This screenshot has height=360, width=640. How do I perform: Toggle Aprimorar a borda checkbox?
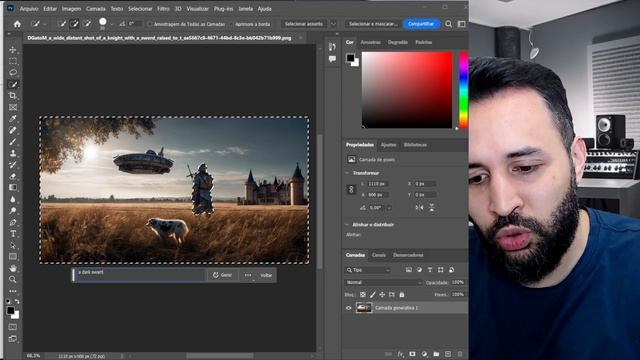pos(231,24)
